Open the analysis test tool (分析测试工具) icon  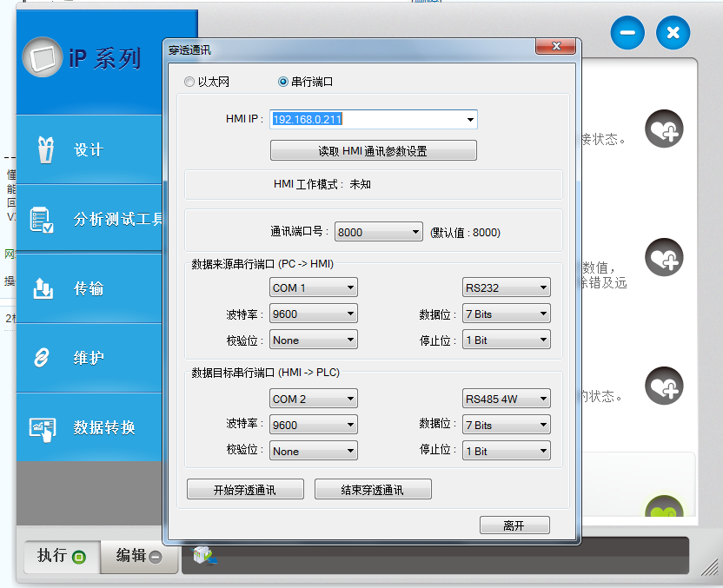pyautogui.click(x=42, y=219)
